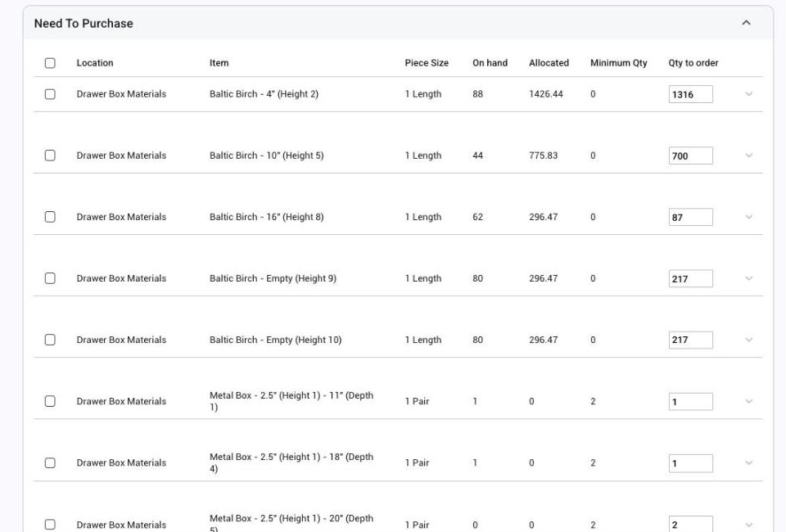Viewport: 786px width, 532px height.
Task: Expand row details for Baltic Birch 10" (Height 5)
Action: pos(749,156)
